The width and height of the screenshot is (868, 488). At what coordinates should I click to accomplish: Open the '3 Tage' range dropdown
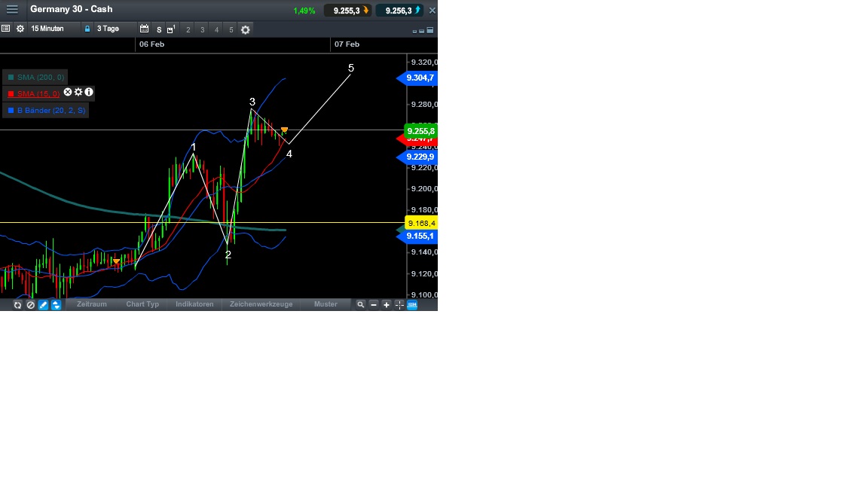108,29
